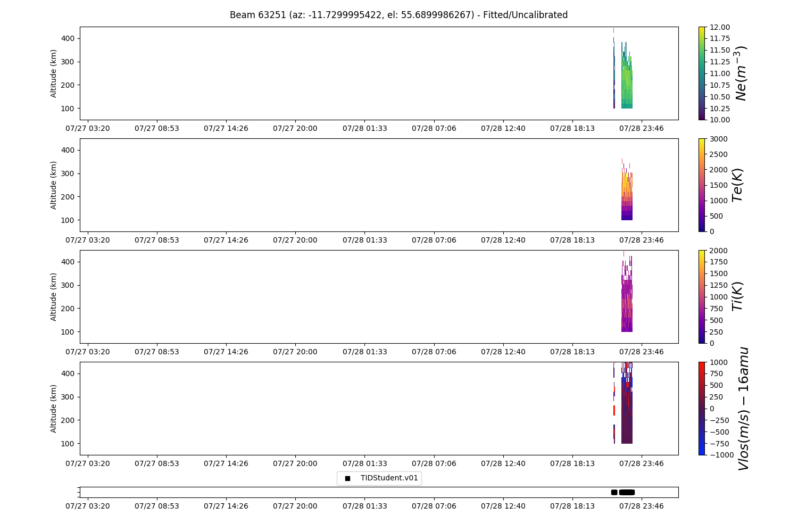Select the Beam 63251 plot title

398,15
